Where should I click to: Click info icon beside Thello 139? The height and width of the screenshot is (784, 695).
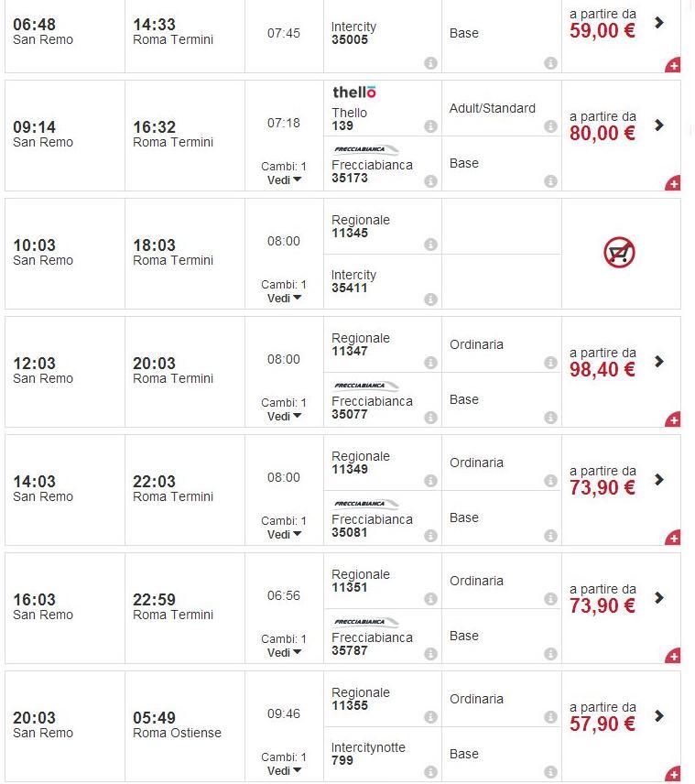(430, 126)
